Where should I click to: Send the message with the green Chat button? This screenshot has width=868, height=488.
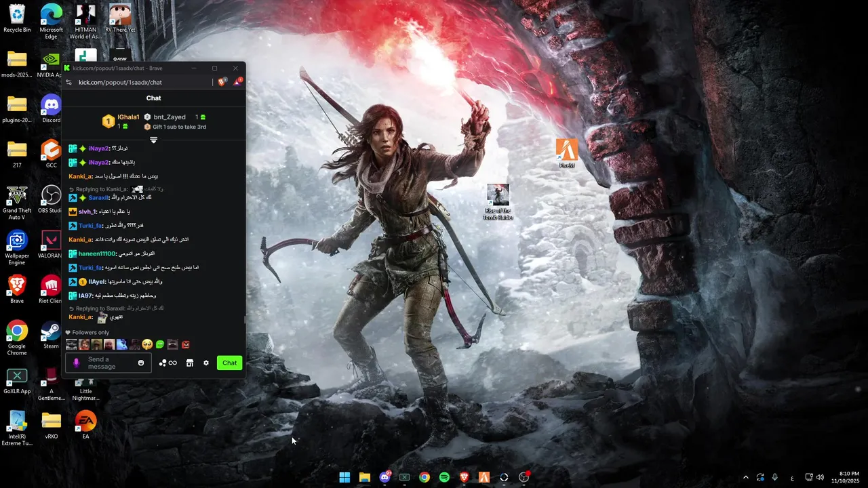tap(230, 363)
